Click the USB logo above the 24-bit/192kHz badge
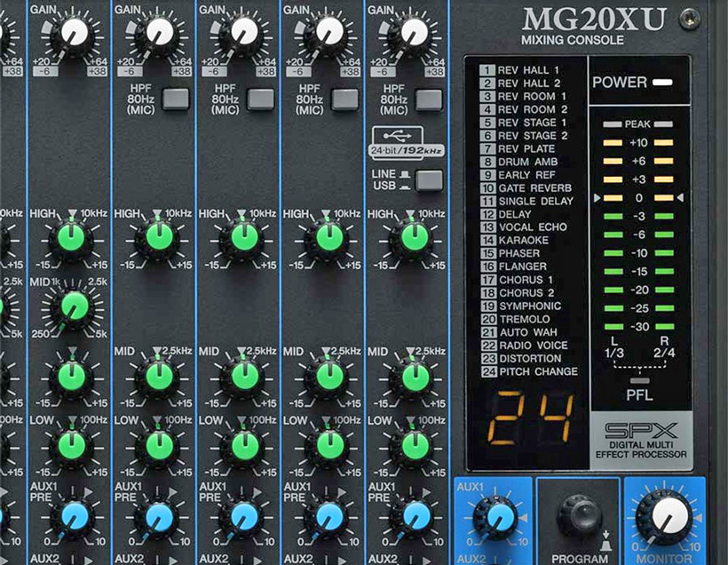728x565 pixels. pyautogui.click(x=398, y=136)
